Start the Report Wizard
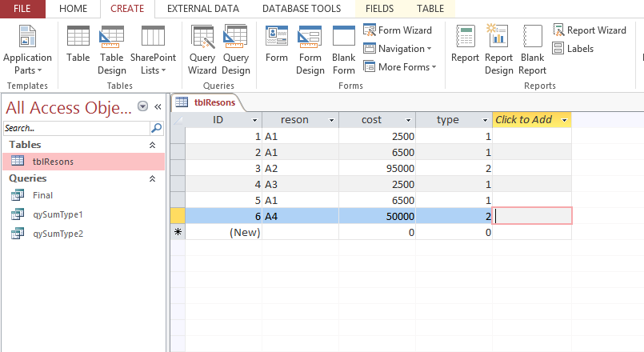 click(x=589, y=30)
